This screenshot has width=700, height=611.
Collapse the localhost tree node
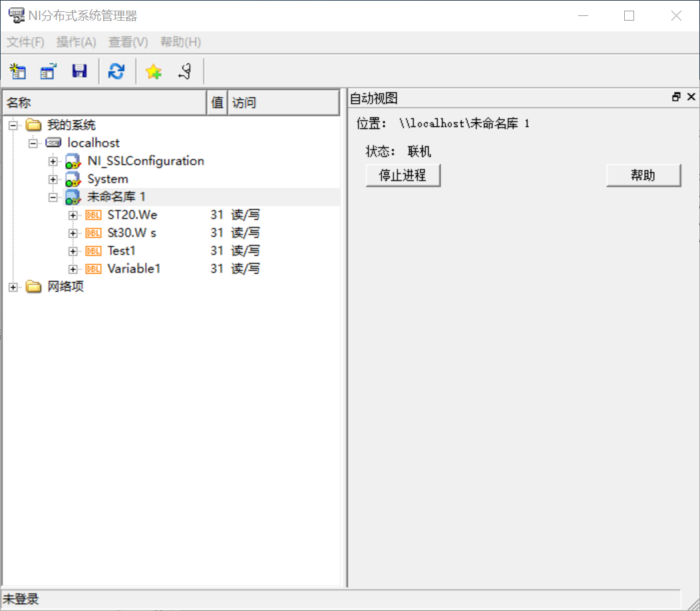coord(33,143)
